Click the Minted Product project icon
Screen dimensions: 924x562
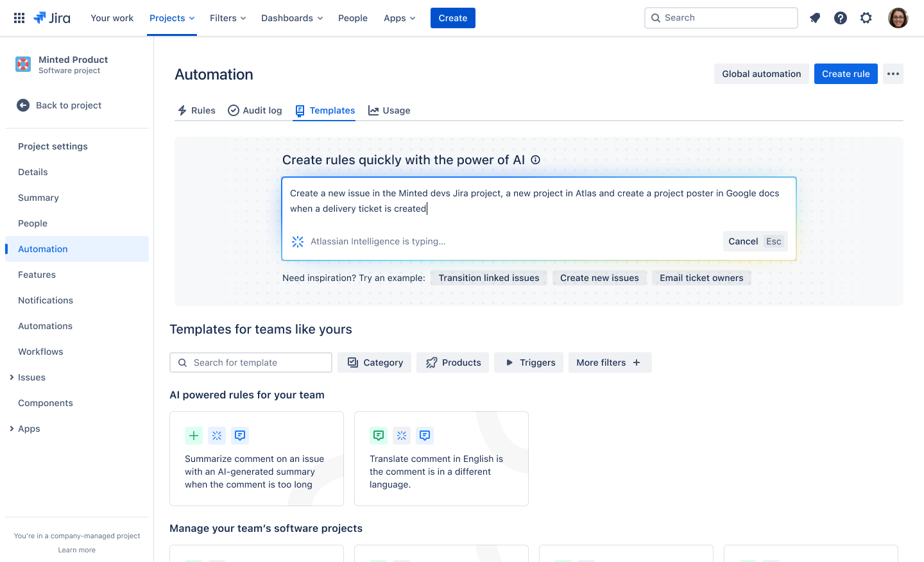point(22,64)
